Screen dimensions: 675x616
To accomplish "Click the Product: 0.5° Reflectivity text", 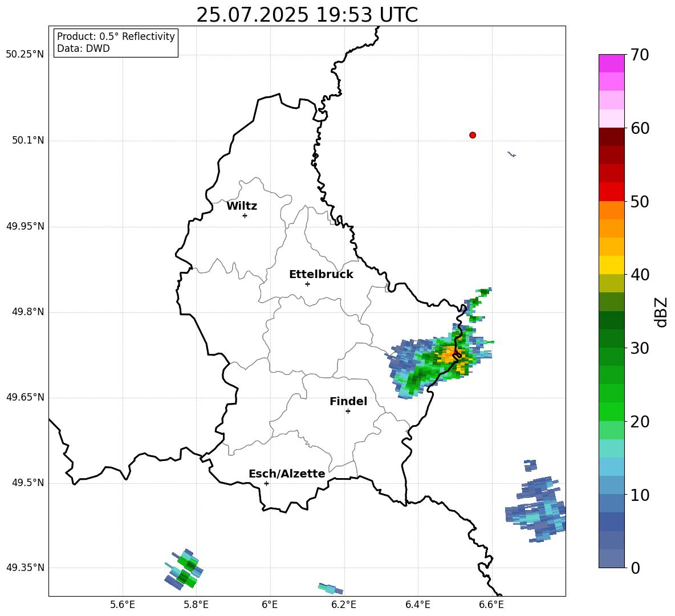I will coord(116,36).
